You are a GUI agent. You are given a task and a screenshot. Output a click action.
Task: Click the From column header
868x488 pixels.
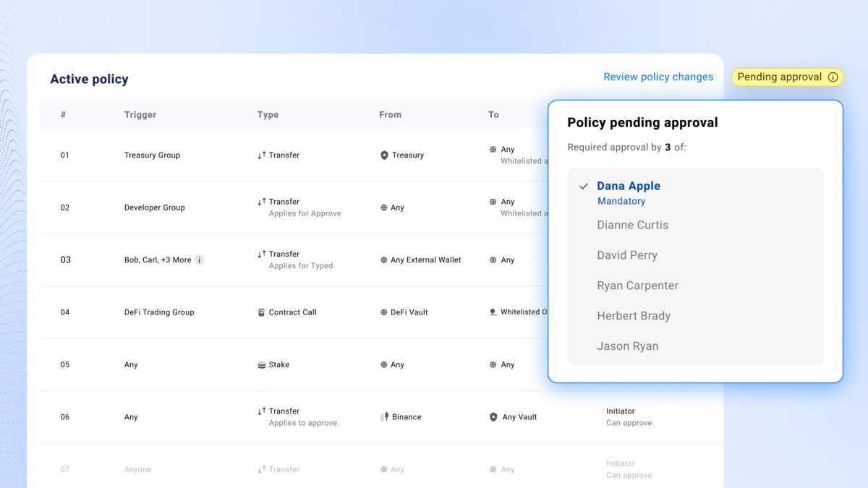click(390, 114)
